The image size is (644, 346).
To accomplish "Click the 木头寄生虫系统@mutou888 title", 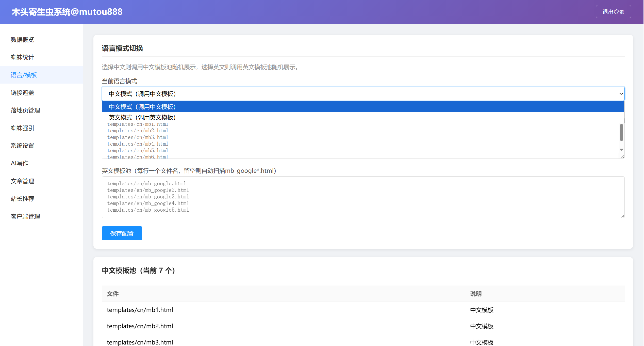I will pos(67,12).
